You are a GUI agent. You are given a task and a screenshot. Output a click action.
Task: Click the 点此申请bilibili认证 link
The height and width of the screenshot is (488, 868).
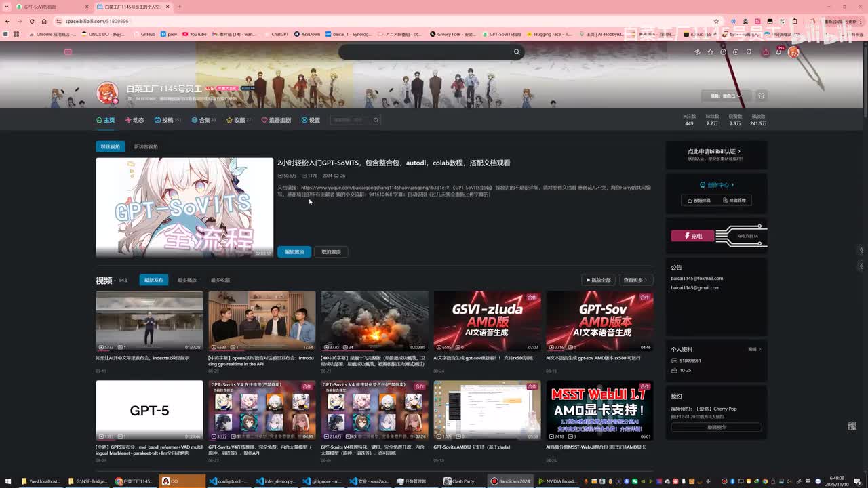[x=714, y=152]
